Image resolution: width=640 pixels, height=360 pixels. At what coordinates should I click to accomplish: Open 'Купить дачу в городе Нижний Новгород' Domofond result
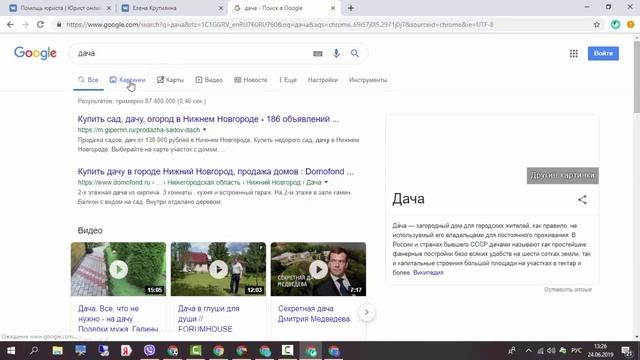pyautogui.click(x=216, y=171)
